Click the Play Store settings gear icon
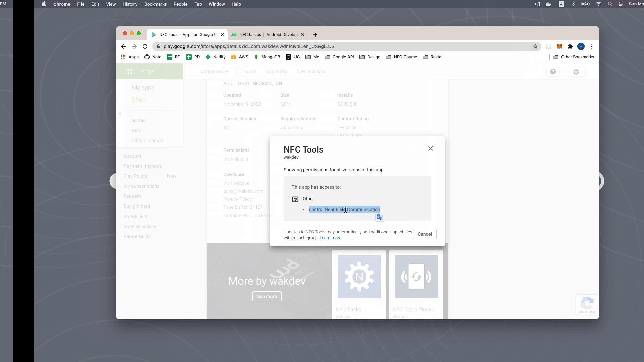This screenshot has width=644, height=362. tap(576, 72)
